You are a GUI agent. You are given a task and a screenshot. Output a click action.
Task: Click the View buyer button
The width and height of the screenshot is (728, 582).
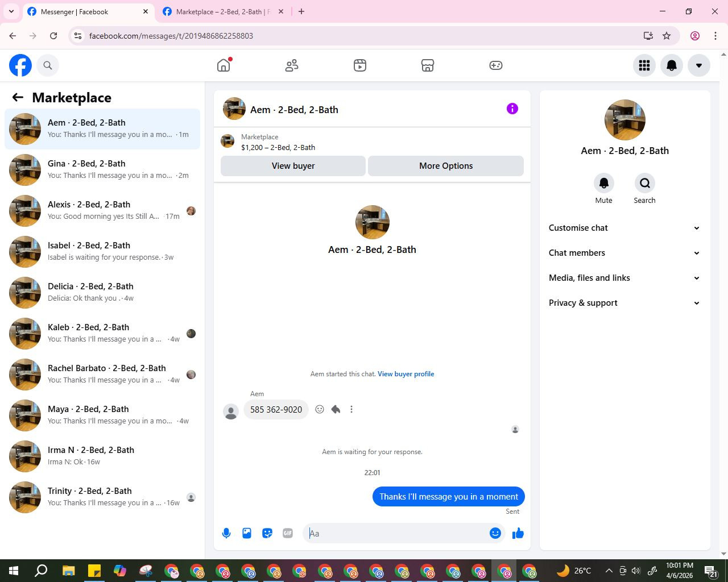pyautogui.click(x=293, y=166)
